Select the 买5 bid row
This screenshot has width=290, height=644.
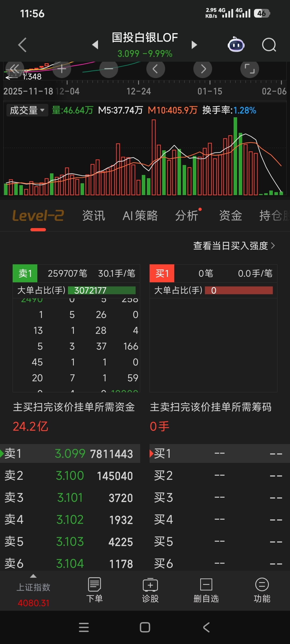click(x=220, y=542)
